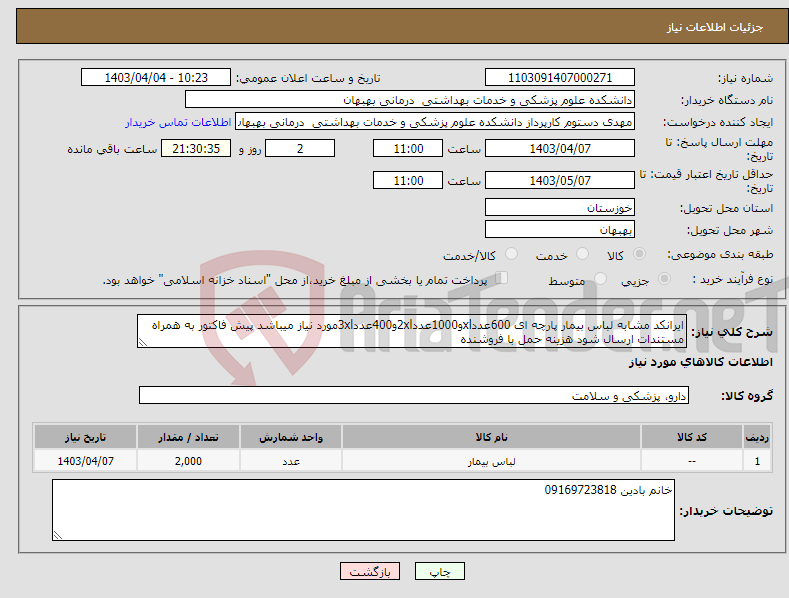
Task: Select the خدمت radio button
Action: (x=582, y=254)
